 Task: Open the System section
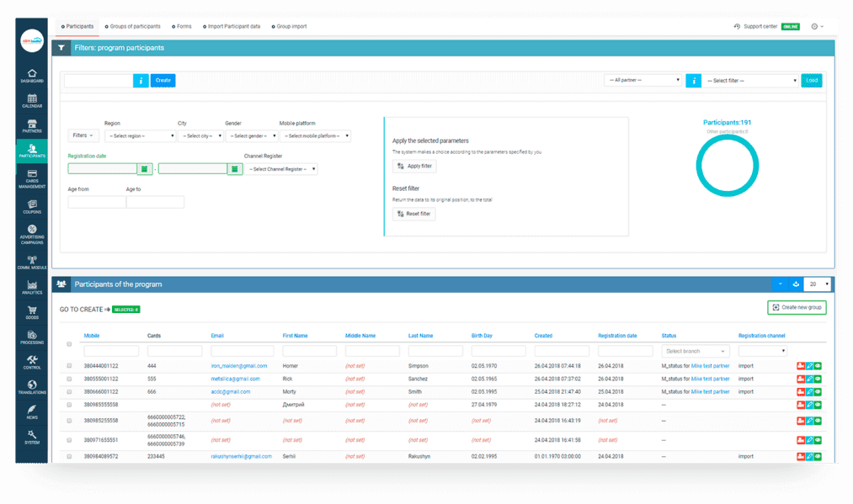click(x=32, y=438)
